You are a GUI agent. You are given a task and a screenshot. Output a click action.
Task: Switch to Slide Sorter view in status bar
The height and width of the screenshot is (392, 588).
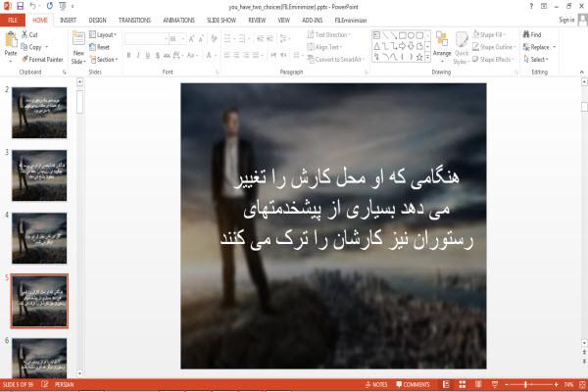tap(462, 384)
